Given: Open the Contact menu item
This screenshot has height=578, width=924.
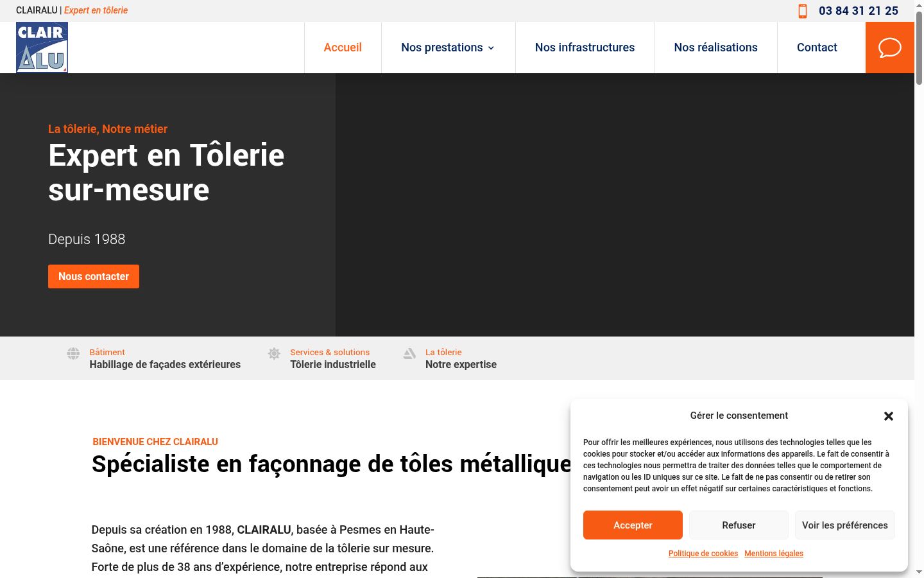Looking at the screenshot, I should [817, 48].
